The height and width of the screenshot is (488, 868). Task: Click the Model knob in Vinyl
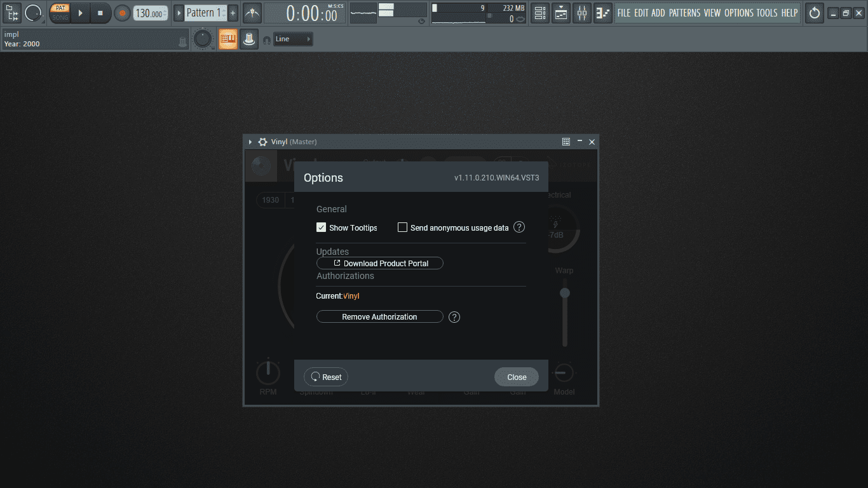(564, 373)
